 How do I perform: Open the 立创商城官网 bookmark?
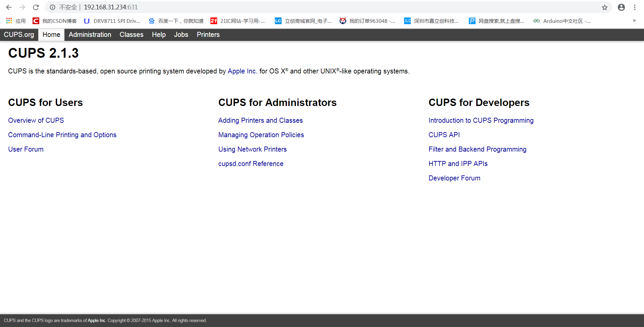[303, 21]
